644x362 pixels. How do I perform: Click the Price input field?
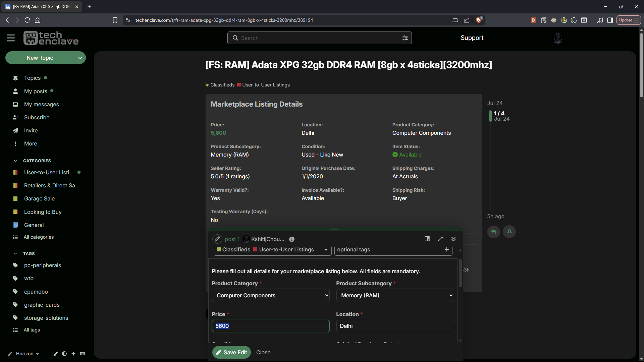[271, 326]
